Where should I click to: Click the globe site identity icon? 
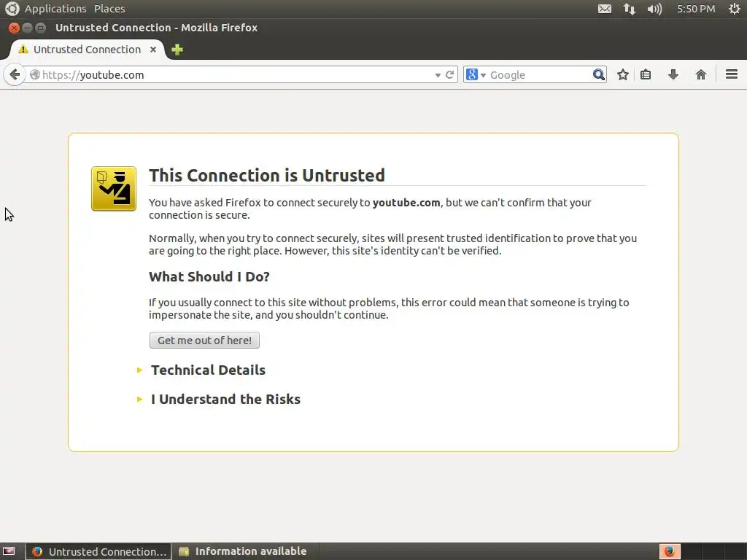pos(35,75)
